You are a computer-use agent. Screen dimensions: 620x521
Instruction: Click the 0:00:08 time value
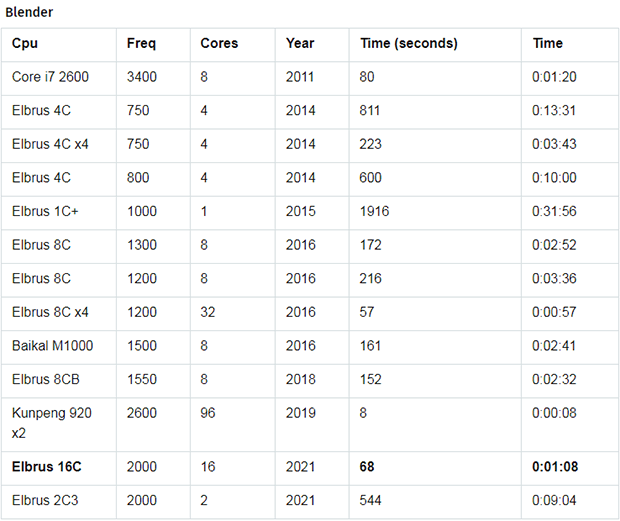554,413
